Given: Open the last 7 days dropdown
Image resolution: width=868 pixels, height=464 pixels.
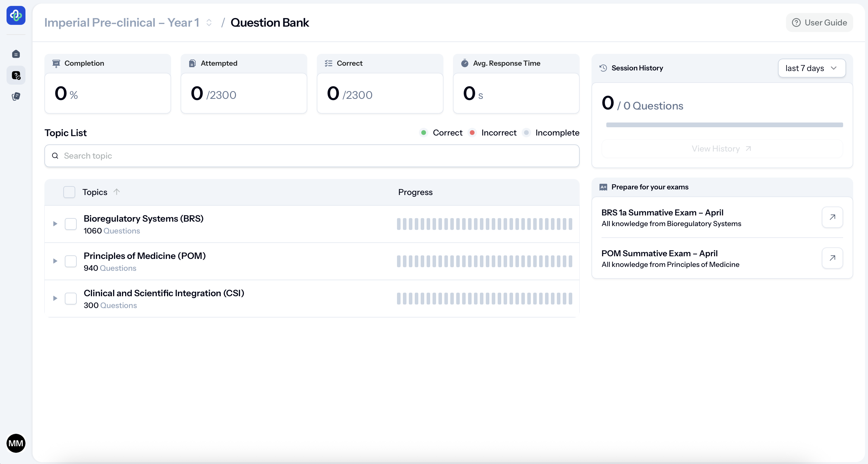Looking at the screenshot, I should click(811, 68).
